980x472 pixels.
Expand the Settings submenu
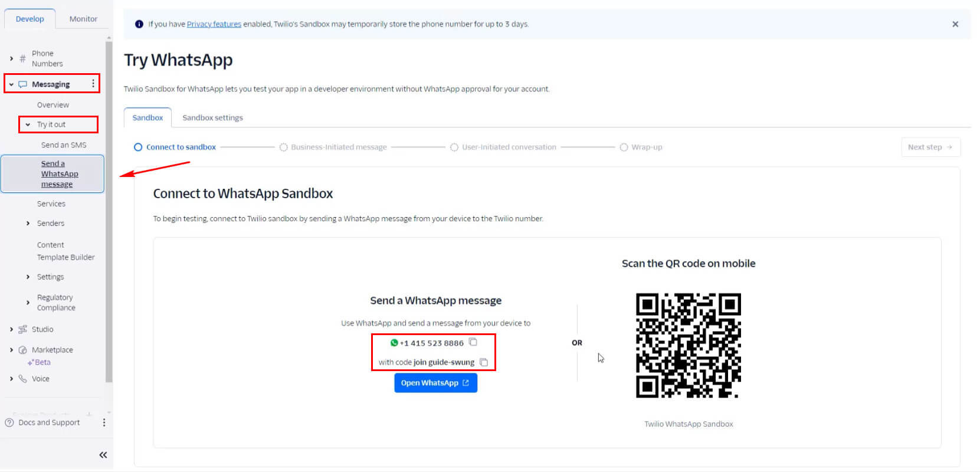pos(28,277)
